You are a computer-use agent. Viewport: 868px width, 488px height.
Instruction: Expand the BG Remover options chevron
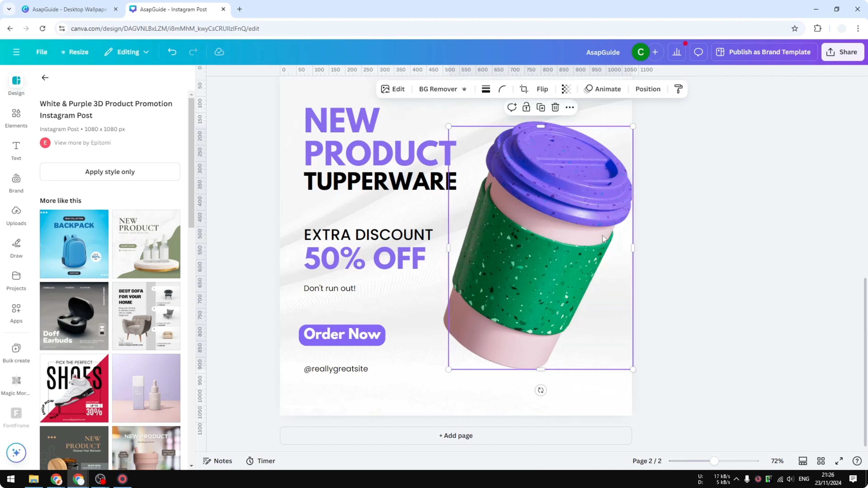tap(465, 89)
